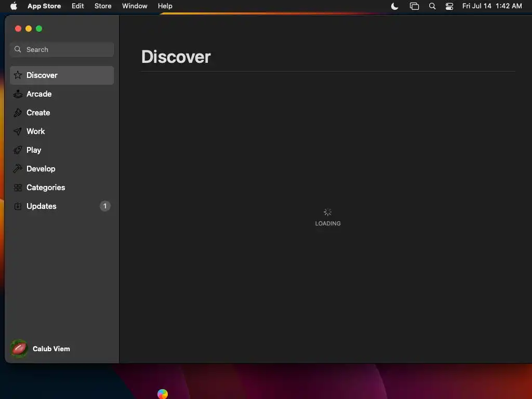This screenshot has width=532, height=399.
Task: Select the Discover sidebar item
Action: tap(62, 75)
